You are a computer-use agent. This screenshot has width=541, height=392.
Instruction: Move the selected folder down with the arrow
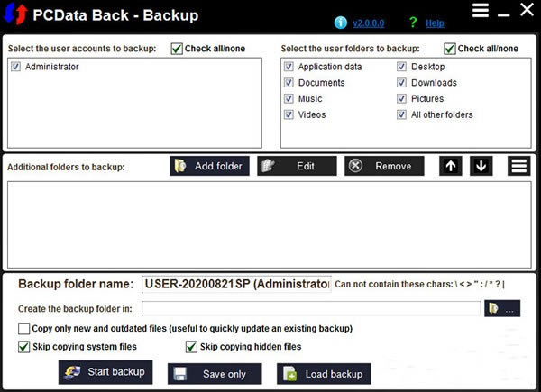coord(481,166)
